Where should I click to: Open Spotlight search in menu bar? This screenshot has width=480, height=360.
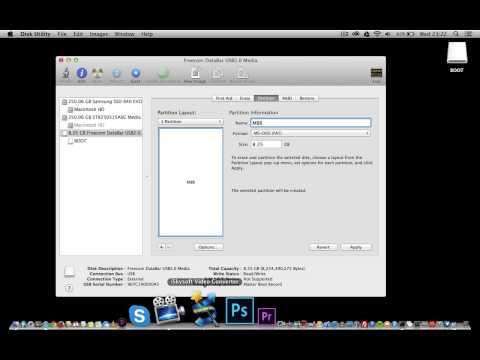456,34
